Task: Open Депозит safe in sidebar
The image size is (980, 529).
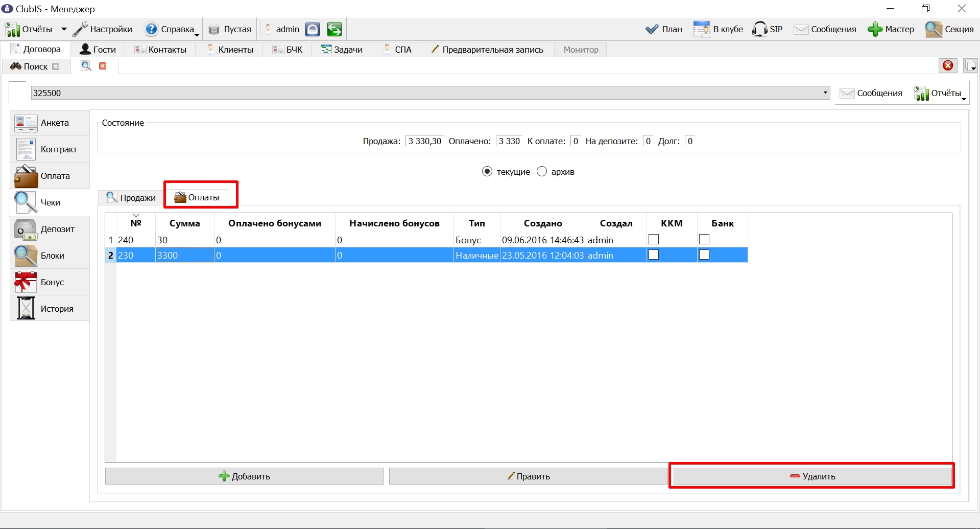Action: 50,229
